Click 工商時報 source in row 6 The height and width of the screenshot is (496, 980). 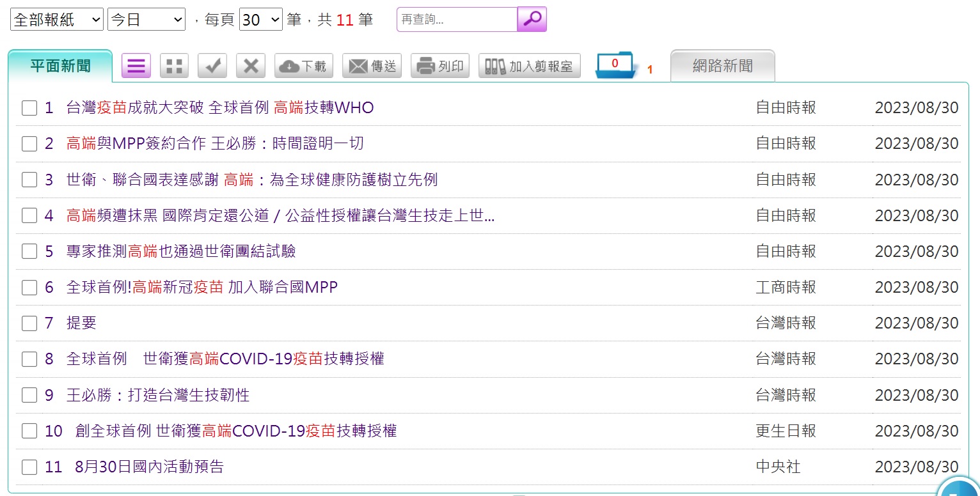(786, 288)
